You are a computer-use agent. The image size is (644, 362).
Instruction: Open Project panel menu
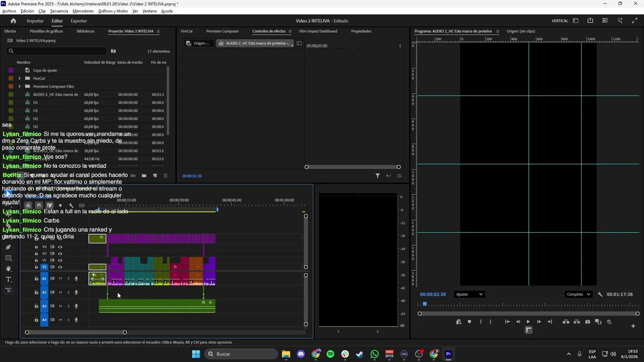point(158,31)
